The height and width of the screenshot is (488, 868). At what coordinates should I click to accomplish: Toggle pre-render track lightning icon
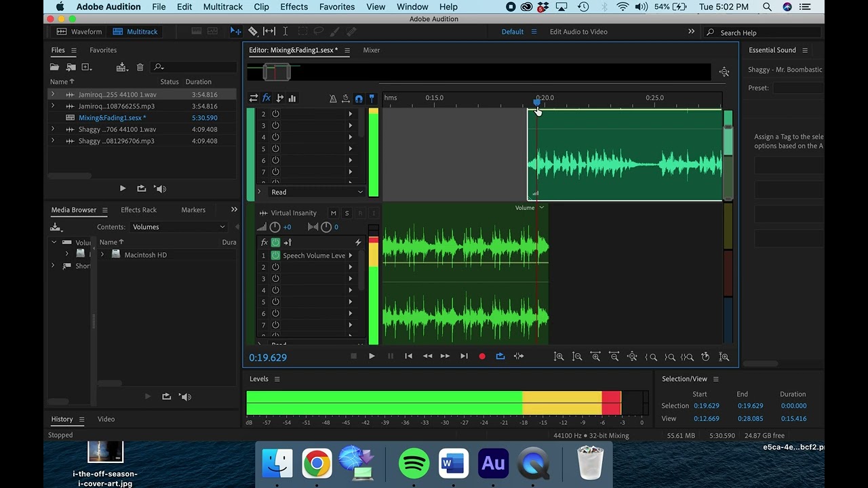(358, 242)
